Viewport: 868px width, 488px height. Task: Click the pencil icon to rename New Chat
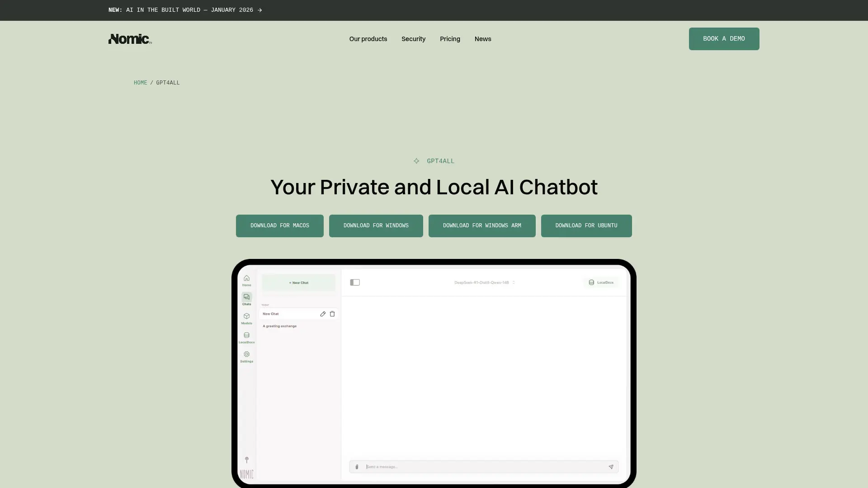(x=323, y=314)
